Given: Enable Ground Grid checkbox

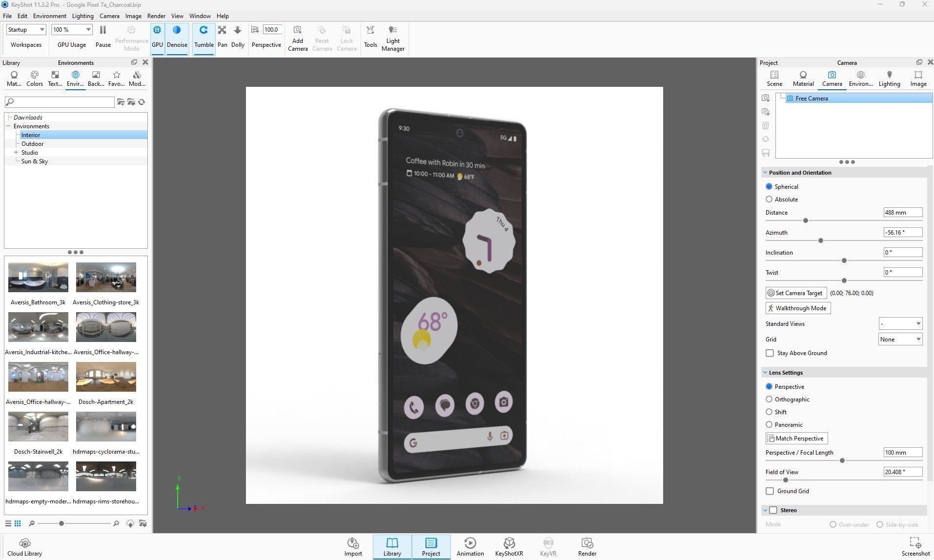Looking at the screenshot, I should [770, 491].
